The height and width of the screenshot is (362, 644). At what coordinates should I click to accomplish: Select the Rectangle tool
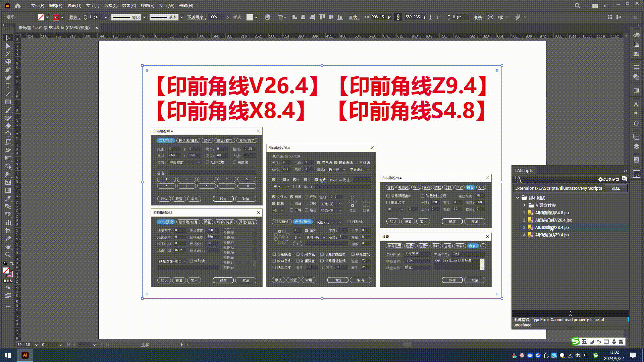pyautogui.click(x=8, y=102)
